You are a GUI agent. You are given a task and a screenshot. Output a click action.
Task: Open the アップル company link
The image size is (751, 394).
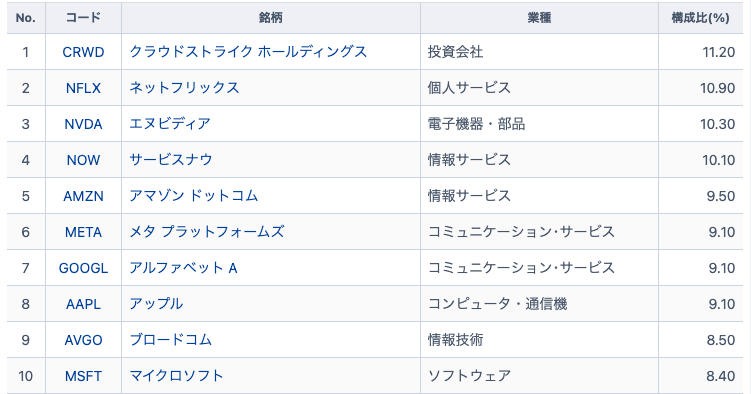click(x=156, y=304)
